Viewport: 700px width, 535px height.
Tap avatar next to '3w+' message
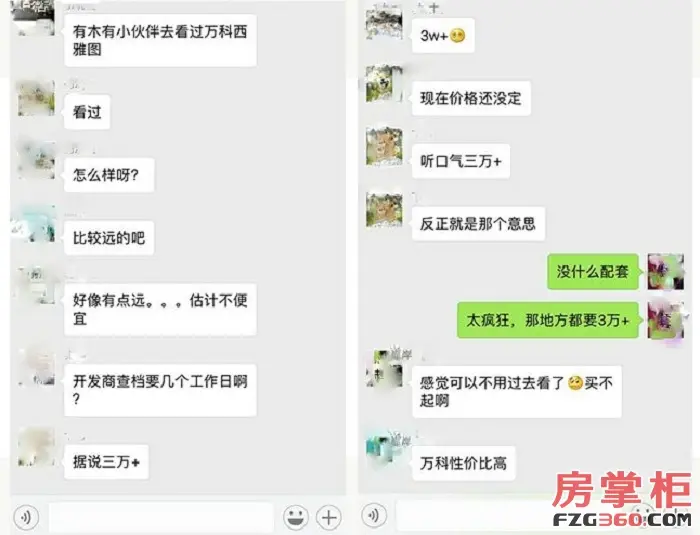coord(384,21)
